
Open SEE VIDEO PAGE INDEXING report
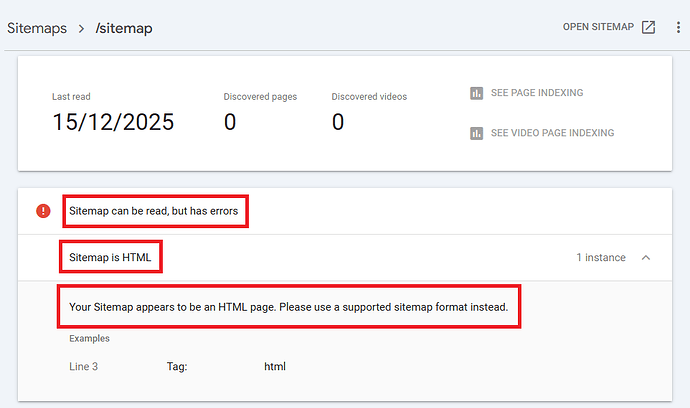pyautogui.click(x=542, y=133)
